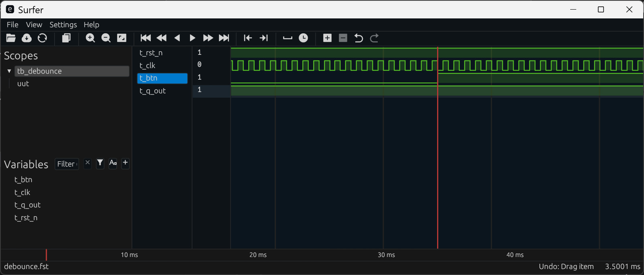The height and width of the screenshot is (275, 644).
Task: Reload the waveform file
Action: (x=42, y=38)
